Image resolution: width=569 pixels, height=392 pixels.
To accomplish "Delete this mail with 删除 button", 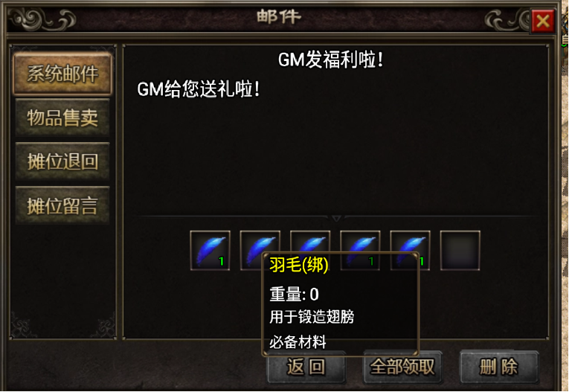I will [499, 367].
